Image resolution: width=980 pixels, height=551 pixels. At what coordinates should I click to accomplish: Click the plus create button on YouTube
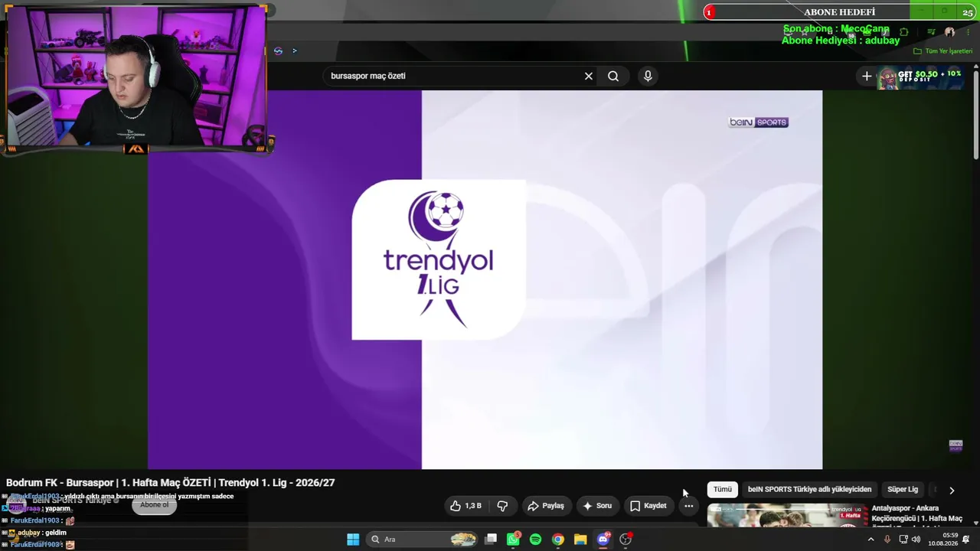click(x=867, y=76)
